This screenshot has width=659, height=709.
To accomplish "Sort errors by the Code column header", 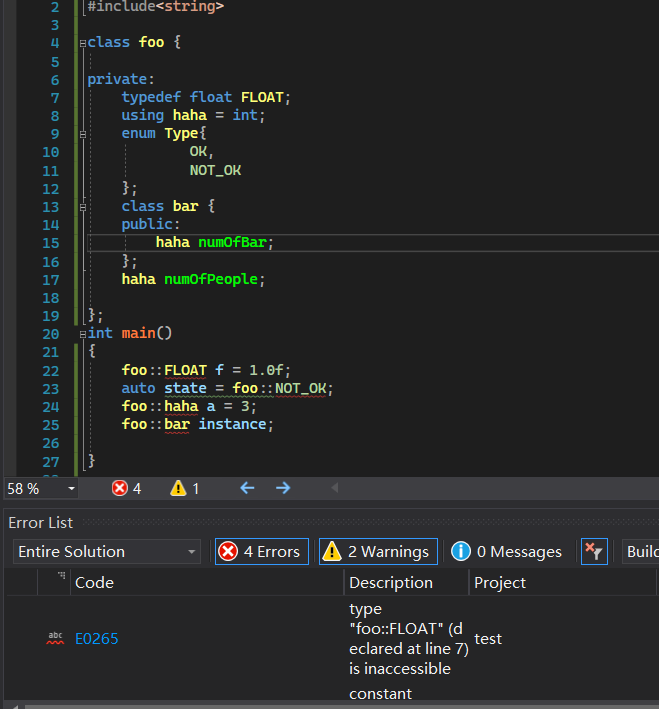I will [x=95, y=582].
